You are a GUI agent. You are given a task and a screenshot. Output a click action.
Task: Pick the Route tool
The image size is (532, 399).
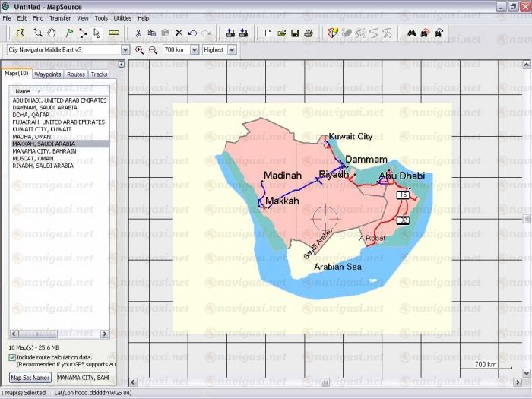pyautogui.click(x=82, y=33)
